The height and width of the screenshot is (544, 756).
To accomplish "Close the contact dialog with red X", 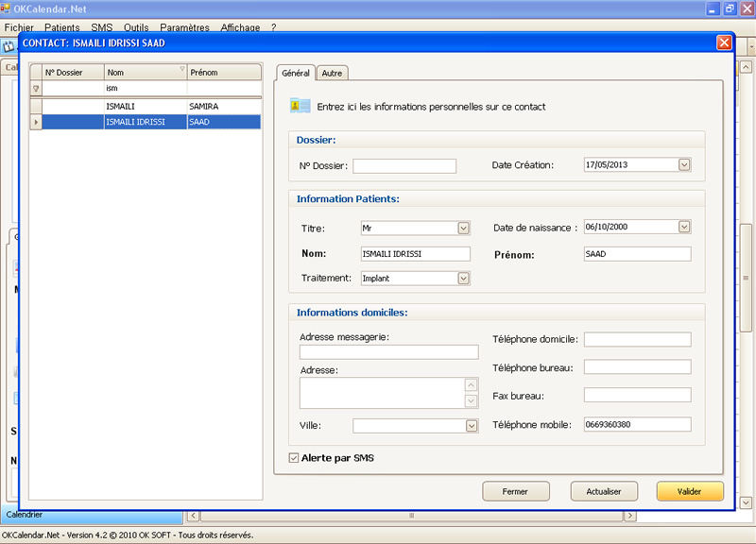I will coord(724,42).
